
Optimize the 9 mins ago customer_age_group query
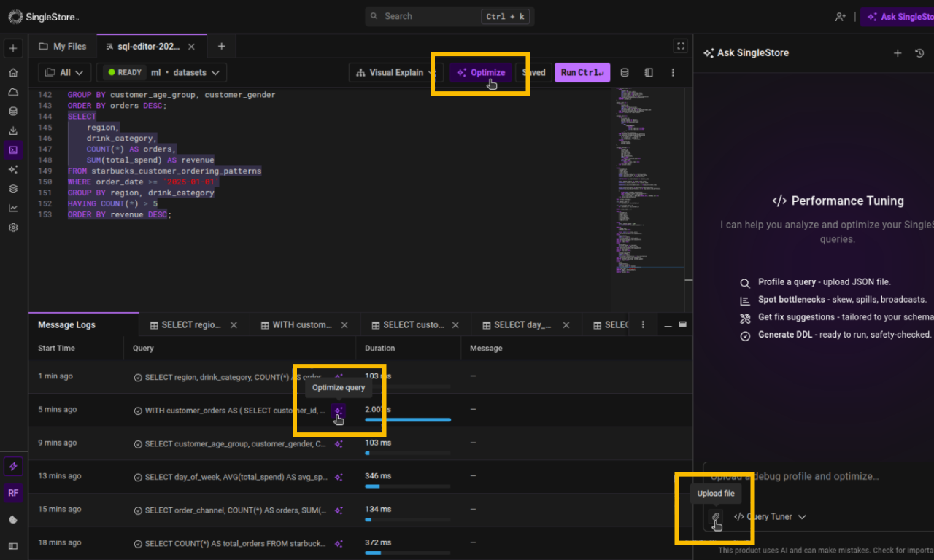(x=339, y=443)
